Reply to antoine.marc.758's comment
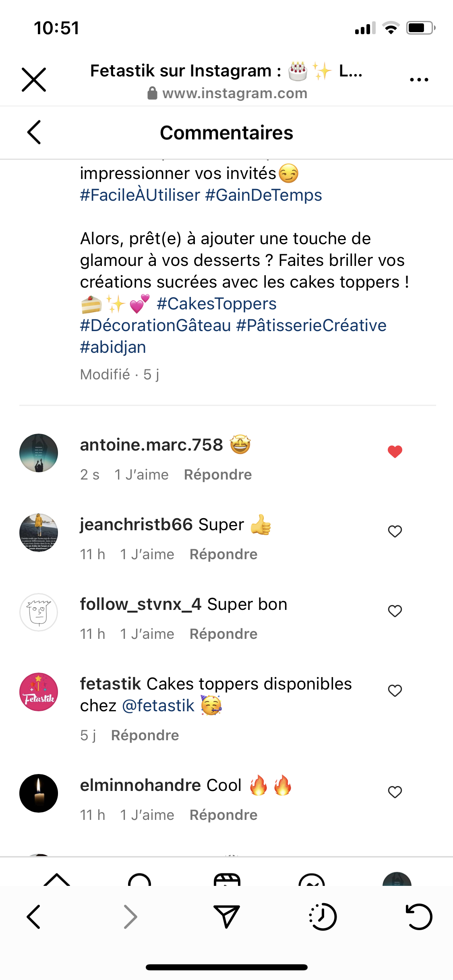This screenshot has height=980, width=453. (x=217, y=475)
